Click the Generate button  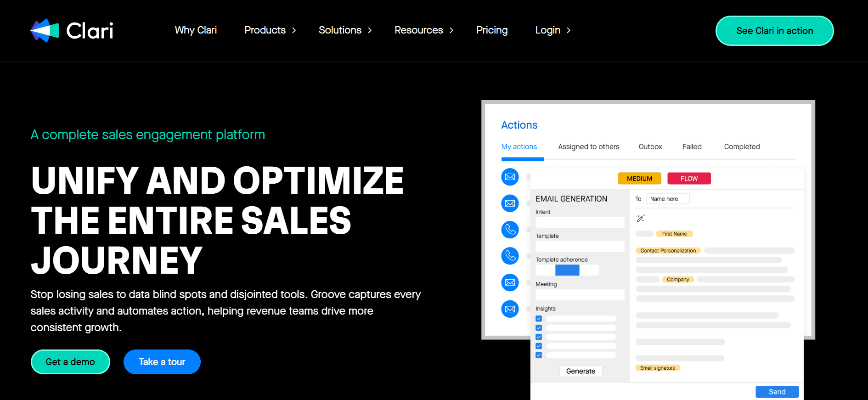581,371
